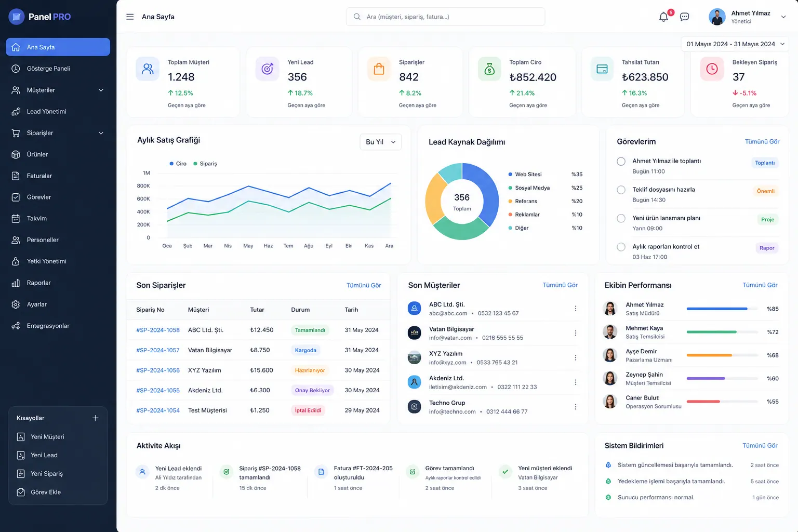Click Tümünü Gör in Son Müşteriler

point(560,285)
